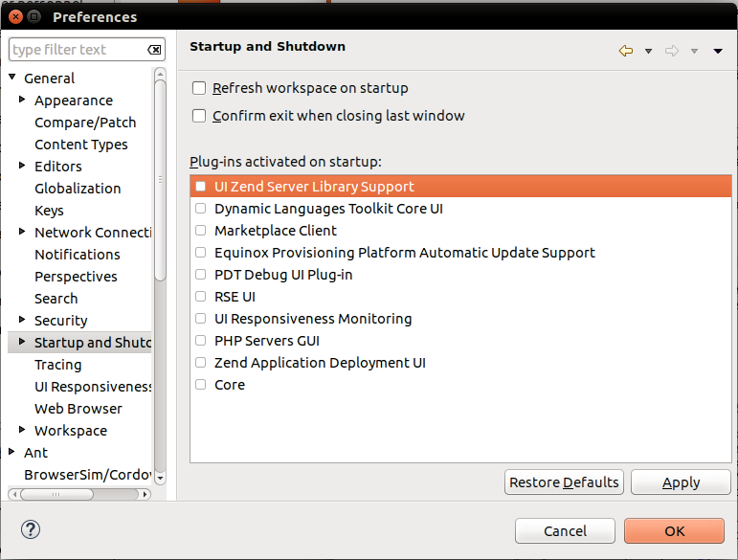Screen dimensions: 738x560
Task: Open the Keys preference page
Action: pyautogui.click(x=49, y=211)
